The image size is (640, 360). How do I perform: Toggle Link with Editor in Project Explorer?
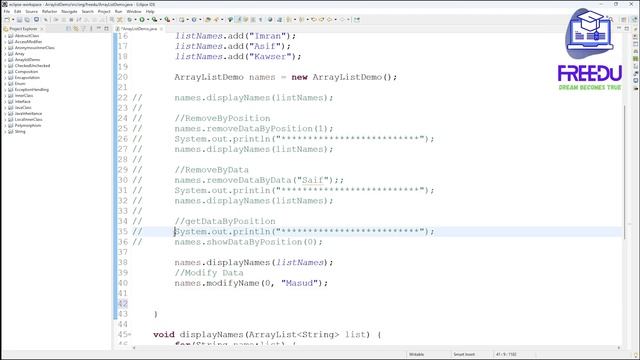(x=76, y=29)
